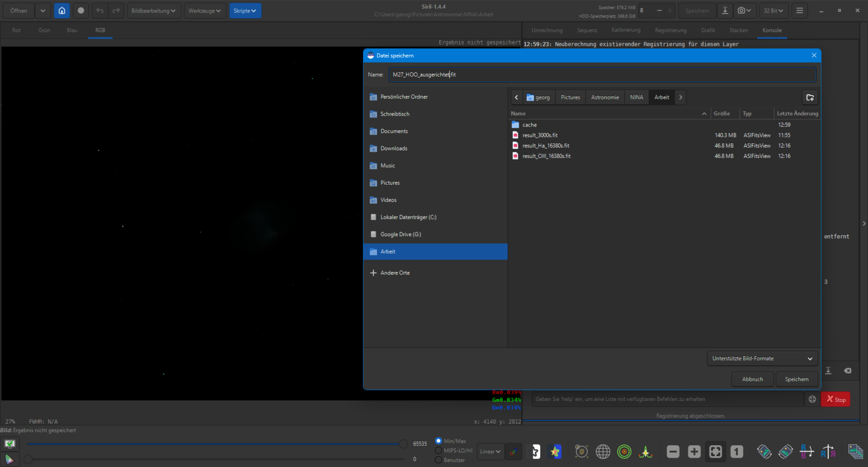Select the Benutzer display mode

438,460
